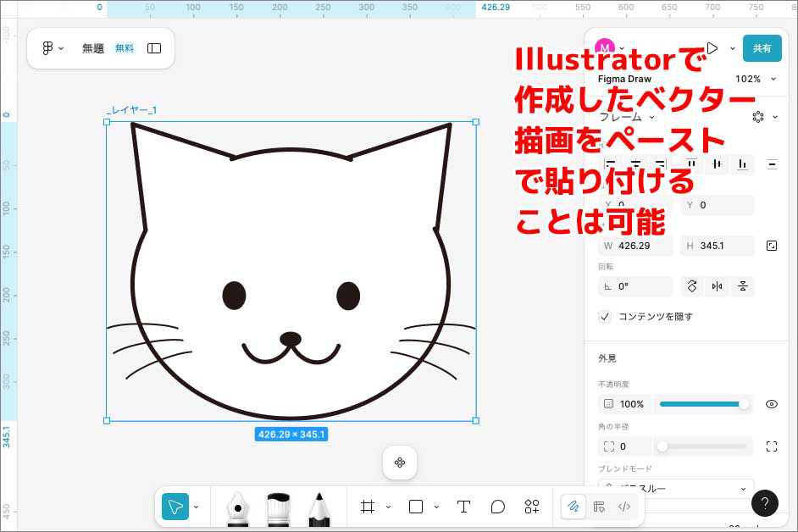The image size is (798, 532).
Task: Open the Actions shapes-plus tool
Action: click(532, 507)
